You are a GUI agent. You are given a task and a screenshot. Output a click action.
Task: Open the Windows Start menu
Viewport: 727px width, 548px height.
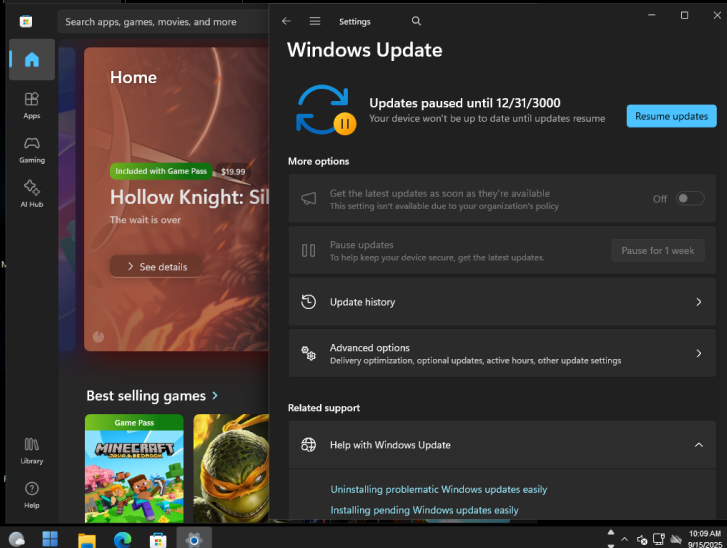(50, 539)
